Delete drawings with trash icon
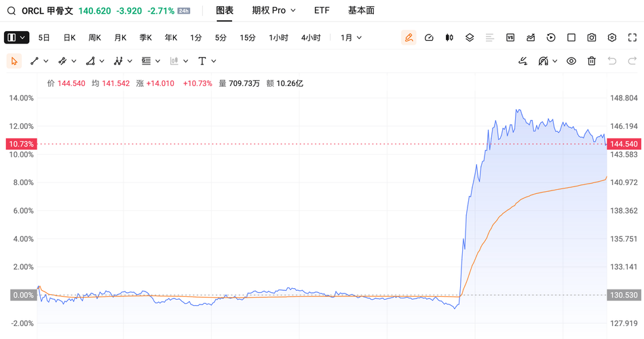Viewport: 644px width, 339px height. point(592,61)
